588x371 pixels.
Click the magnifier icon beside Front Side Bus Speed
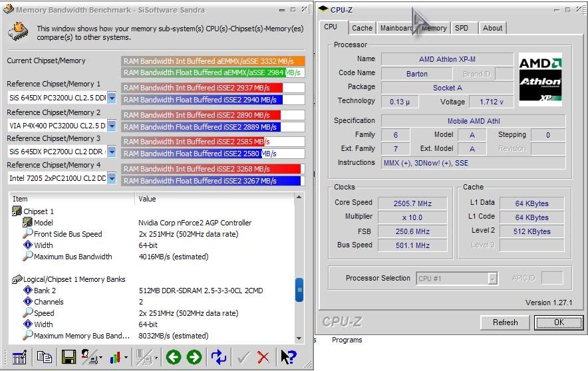click(28, 233)
